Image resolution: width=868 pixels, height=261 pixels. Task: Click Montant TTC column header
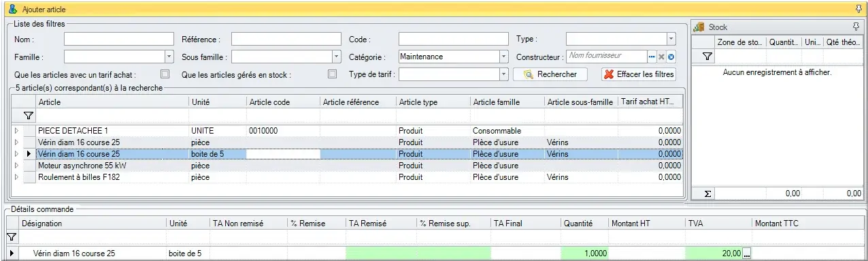(x=808, y=224)
